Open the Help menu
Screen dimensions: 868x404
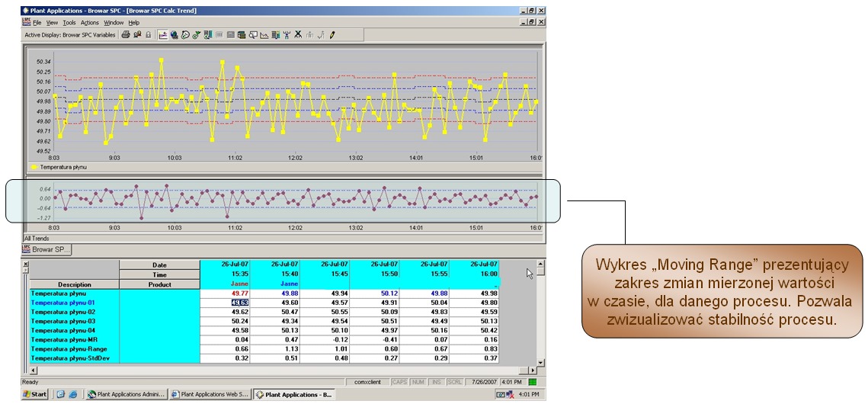pos(134,23)
